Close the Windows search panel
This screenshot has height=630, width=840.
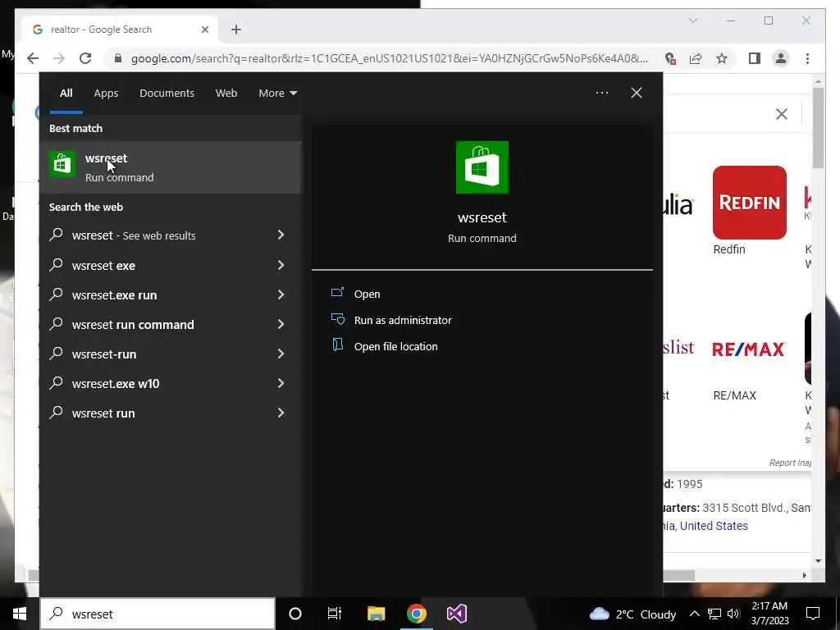[637, 93]
